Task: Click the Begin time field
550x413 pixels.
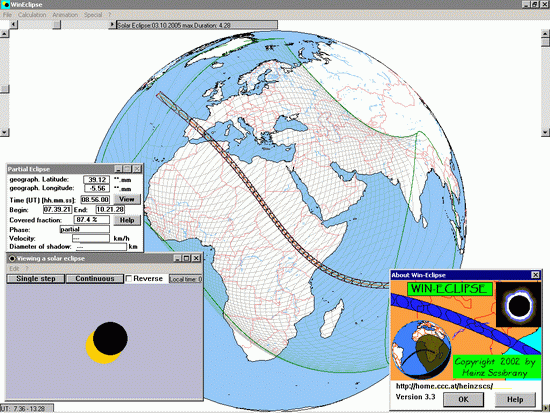Action: coord(58,209)
